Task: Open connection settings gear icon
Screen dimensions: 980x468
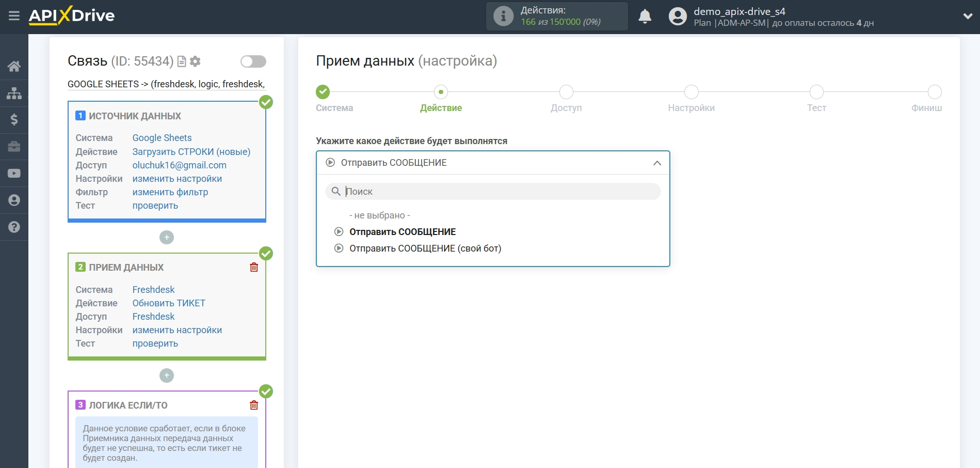Action: 195,61
